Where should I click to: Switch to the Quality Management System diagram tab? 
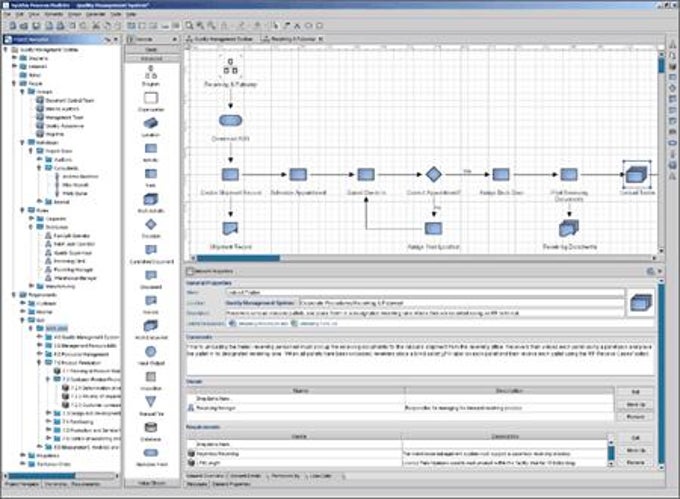point(219,39)
